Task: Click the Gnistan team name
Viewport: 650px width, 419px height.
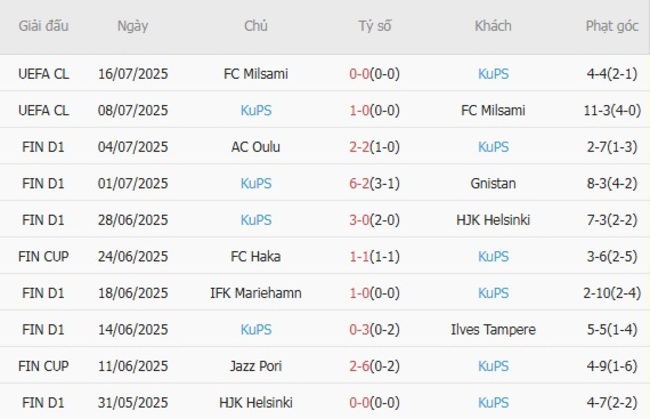Action: [x=493, y=184]
